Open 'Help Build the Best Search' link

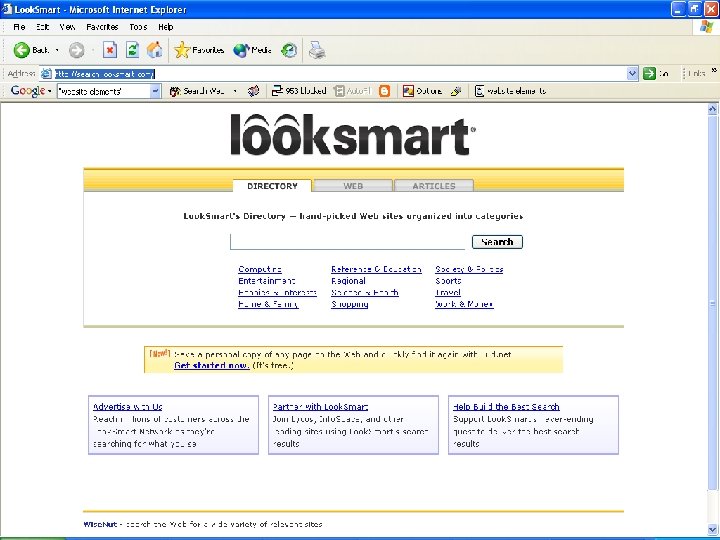[x=506, y=406]
